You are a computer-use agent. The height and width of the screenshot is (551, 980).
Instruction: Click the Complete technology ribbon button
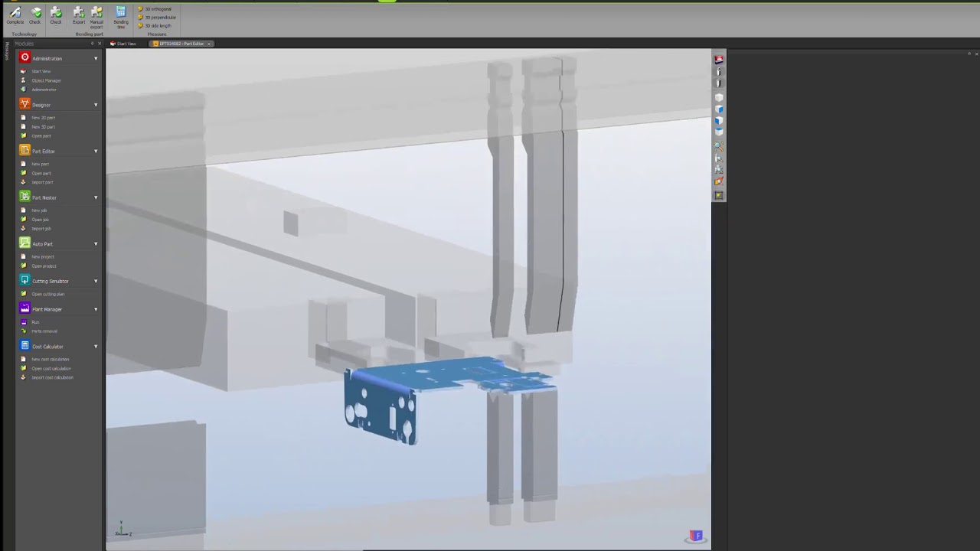click(15, 15)
